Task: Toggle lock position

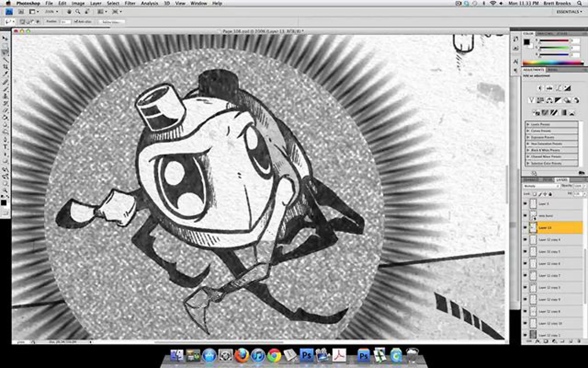Action: point(545,194)
